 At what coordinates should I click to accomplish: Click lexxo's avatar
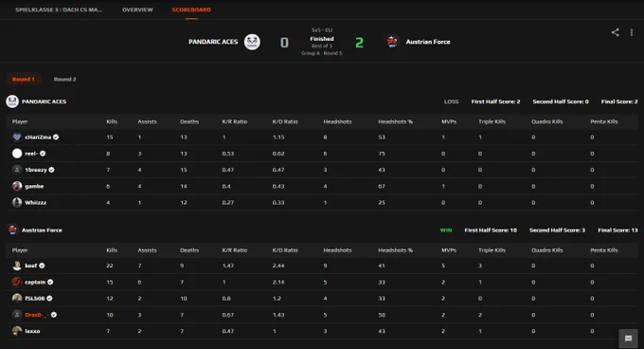[17, 331]
